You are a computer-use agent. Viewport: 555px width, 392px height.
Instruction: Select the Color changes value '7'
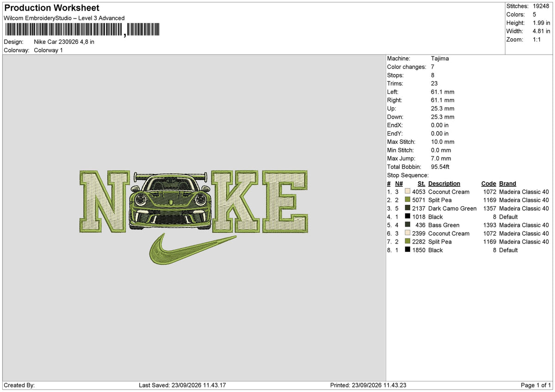[432, 67]
